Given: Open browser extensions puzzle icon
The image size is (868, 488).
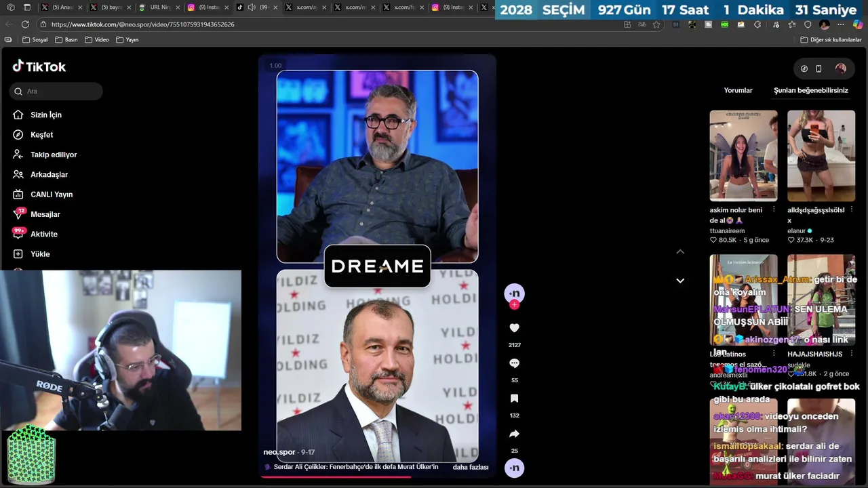Looking at the screenshot, I should pos(757,24).
